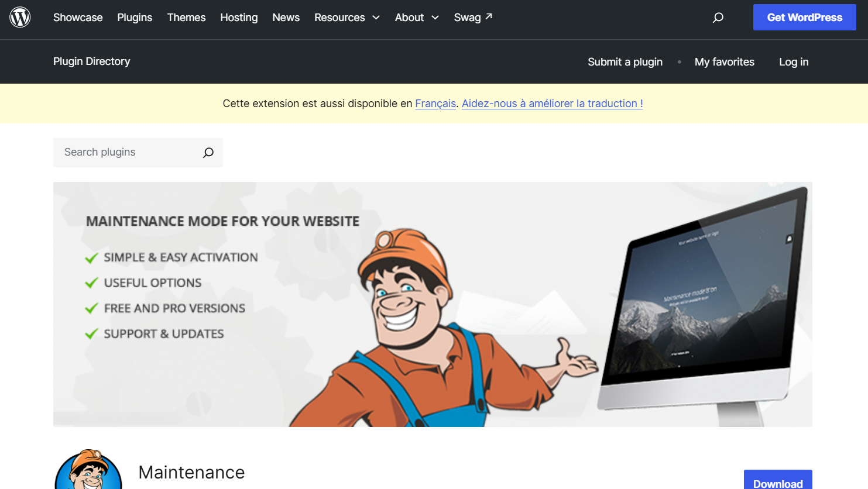The height and width of the screenshot is (489, 868).
Task: Expand the Resources dropdown menu
Action: coord(347,18)
